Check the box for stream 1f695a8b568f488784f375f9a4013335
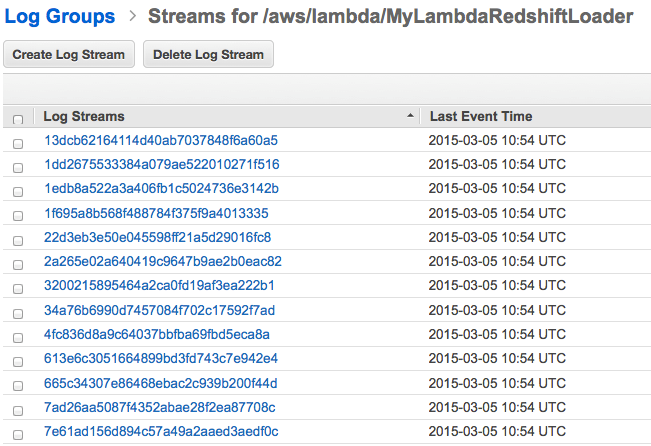 coord(18,216)
